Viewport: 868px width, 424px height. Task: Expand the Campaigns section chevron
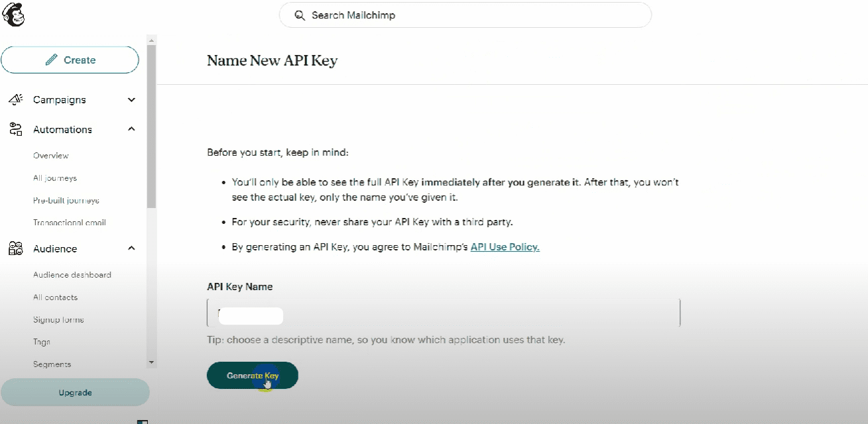131,100
